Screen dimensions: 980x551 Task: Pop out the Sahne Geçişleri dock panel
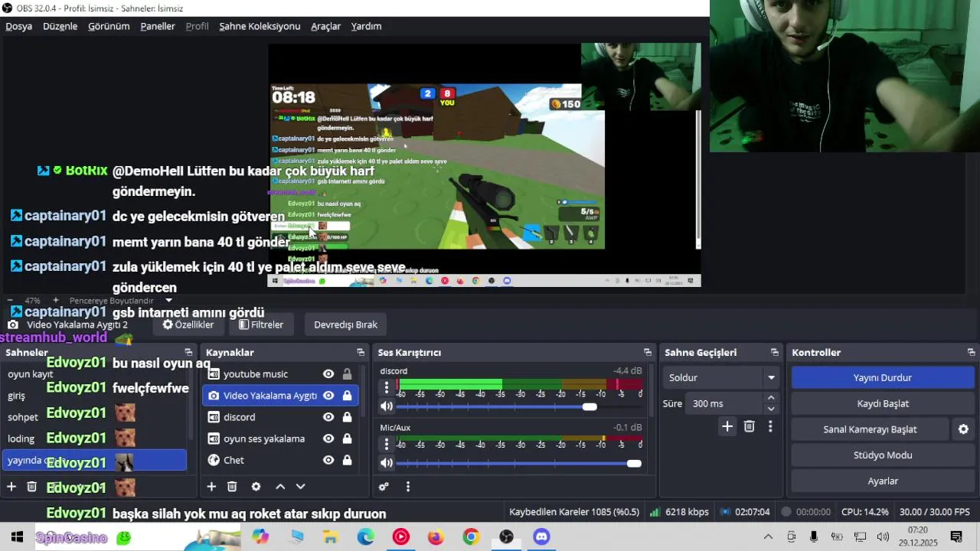(775, 353)
